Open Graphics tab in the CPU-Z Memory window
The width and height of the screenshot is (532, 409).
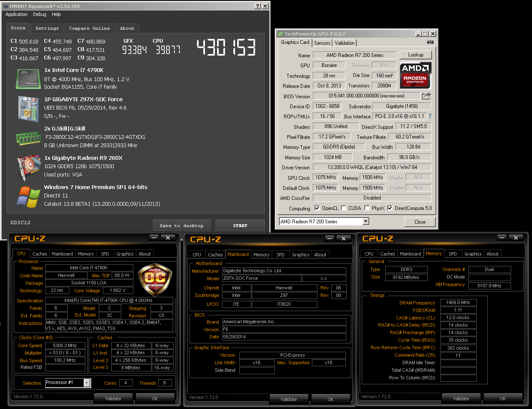point(473,253)
